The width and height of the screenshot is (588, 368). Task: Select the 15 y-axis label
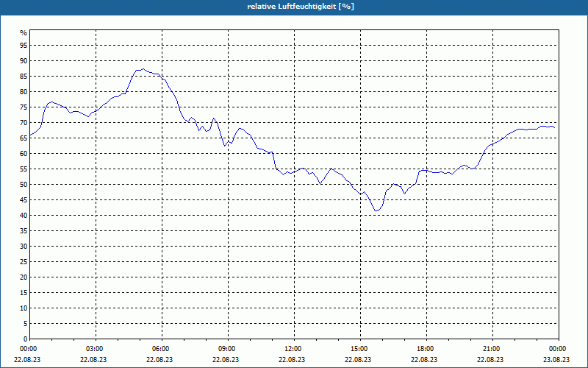coord(24,292)
